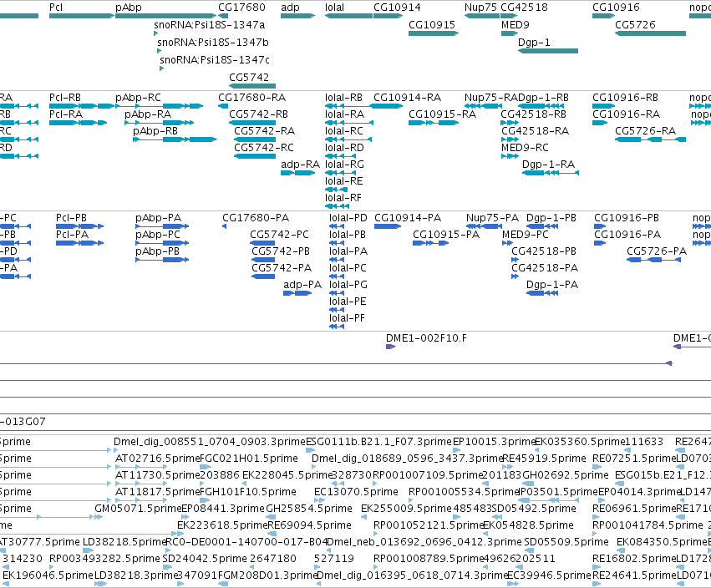Viewport: 711px width, 588px height.
Task: Select protein CG5726-PA
Action: [x=654, y=260]
